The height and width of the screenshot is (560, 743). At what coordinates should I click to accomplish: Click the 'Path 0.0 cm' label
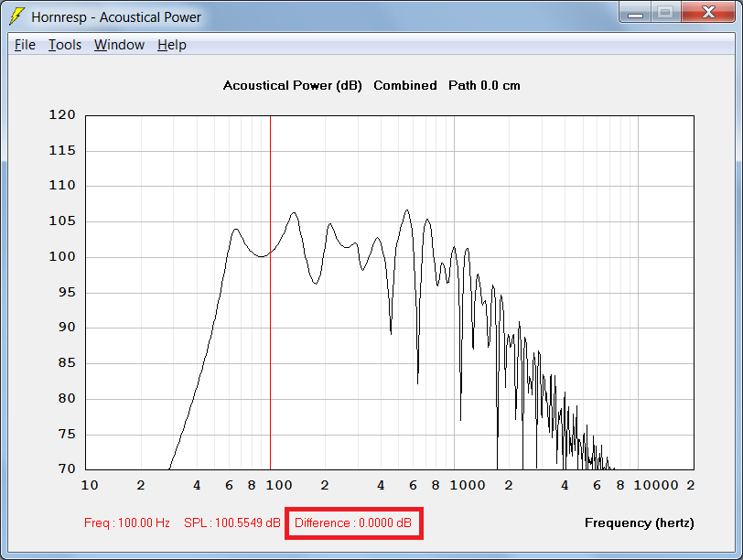click(484, 86)
